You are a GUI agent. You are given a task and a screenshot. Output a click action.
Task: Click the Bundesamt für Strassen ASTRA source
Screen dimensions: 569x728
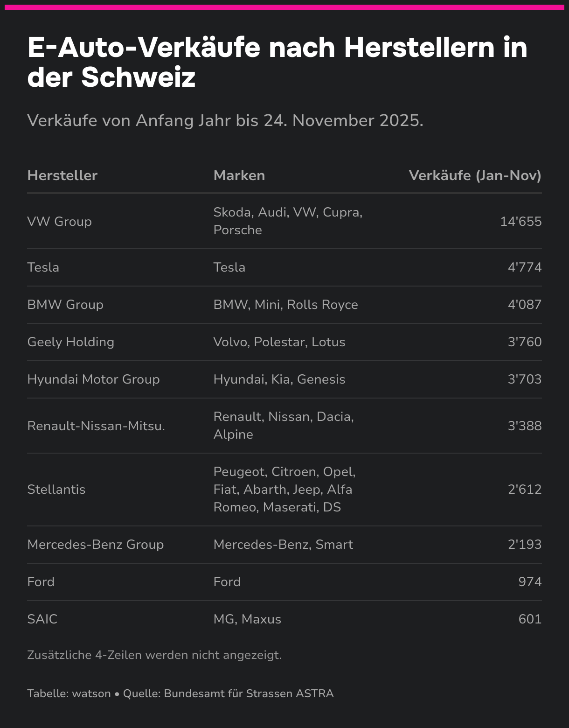click(249, 693)
